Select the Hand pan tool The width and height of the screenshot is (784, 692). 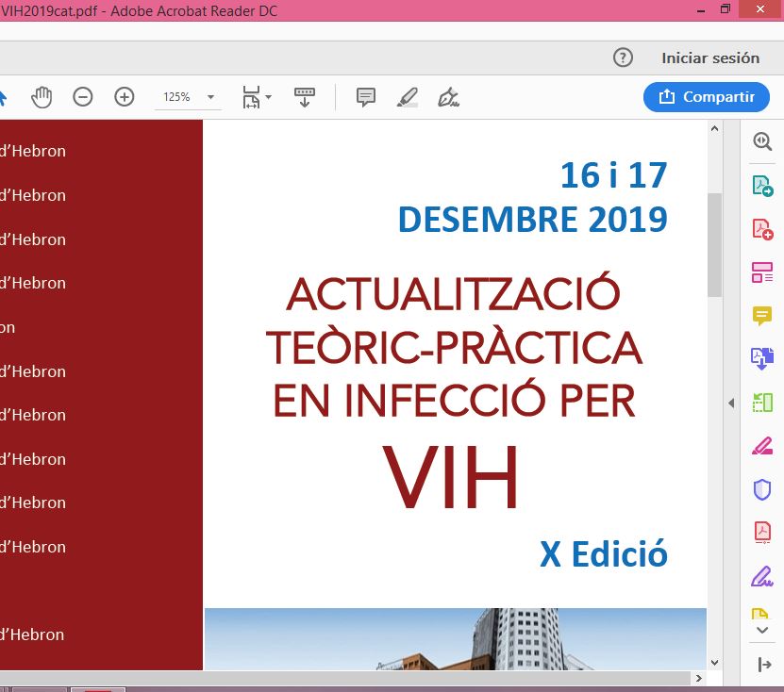point(42,97)
